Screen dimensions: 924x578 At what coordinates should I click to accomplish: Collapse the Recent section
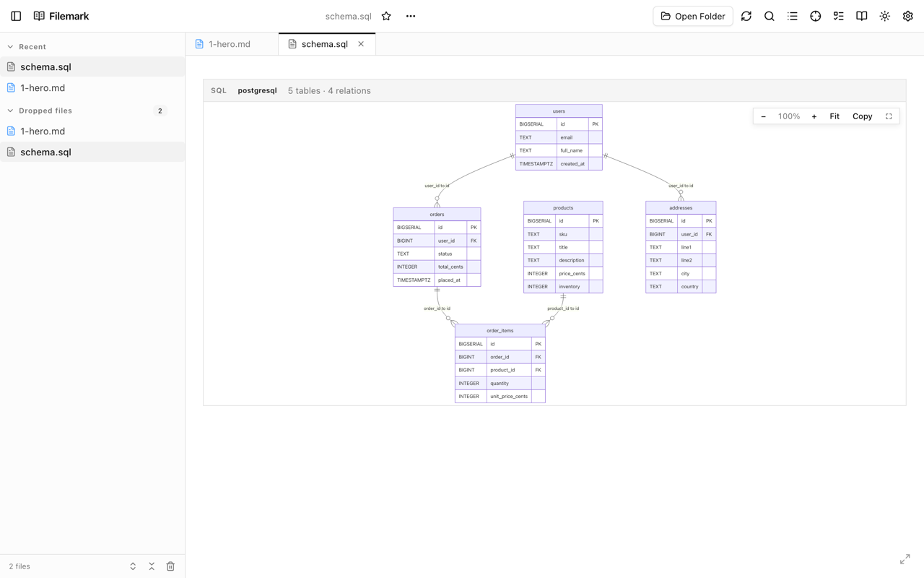click(10, 47)
